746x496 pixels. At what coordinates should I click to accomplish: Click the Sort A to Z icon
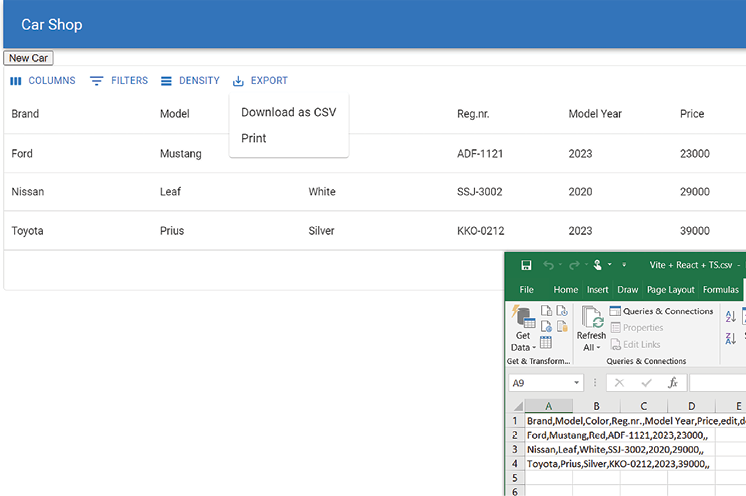point(730,316)
